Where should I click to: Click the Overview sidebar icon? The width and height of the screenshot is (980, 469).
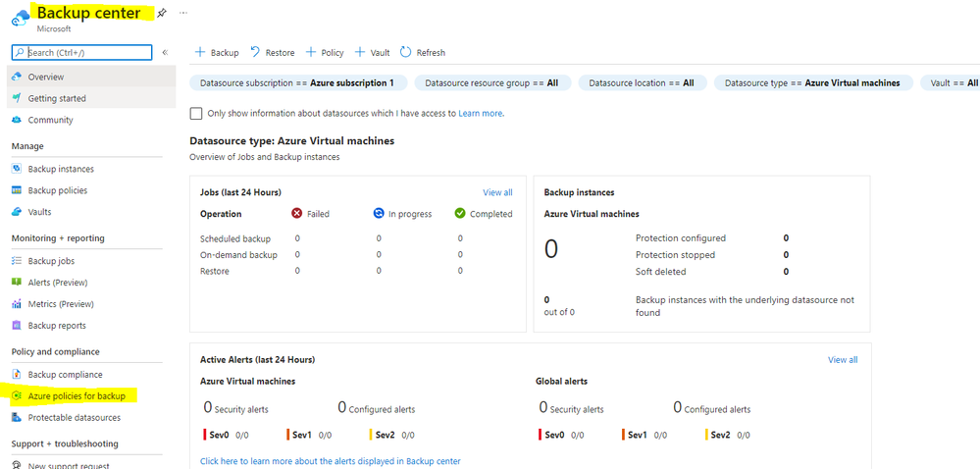click(17, 77)
